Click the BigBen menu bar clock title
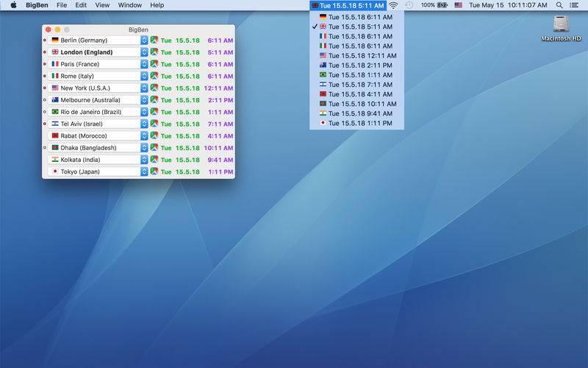 (348, 5)
